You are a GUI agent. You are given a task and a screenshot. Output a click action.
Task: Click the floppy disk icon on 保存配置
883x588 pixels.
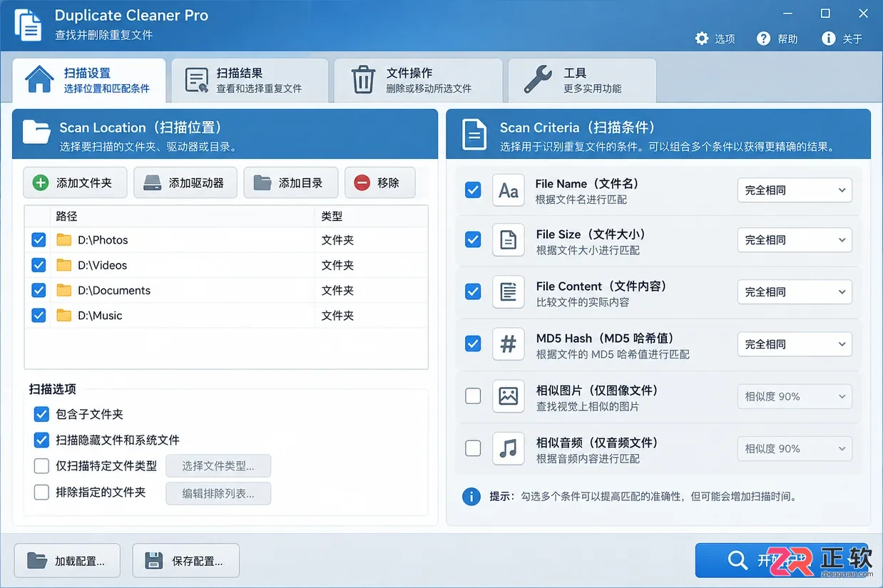[x=154, y=561]
